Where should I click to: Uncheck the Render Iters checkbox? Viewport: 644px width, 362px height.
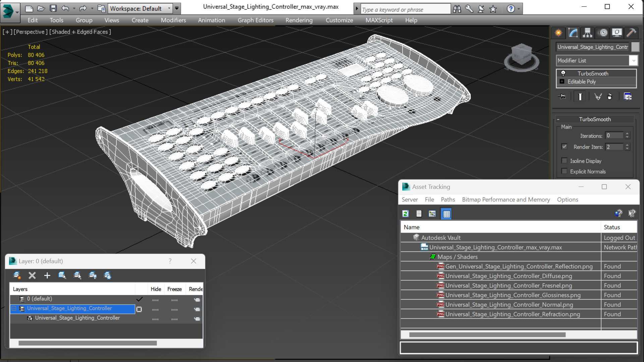pyautogui.click(x=565, y=147)
